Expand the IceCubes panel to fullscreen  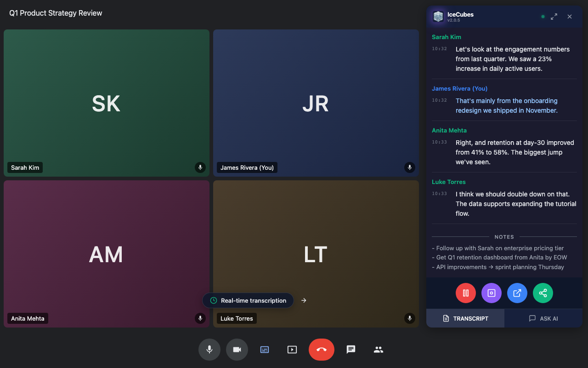tap(554, 17)
